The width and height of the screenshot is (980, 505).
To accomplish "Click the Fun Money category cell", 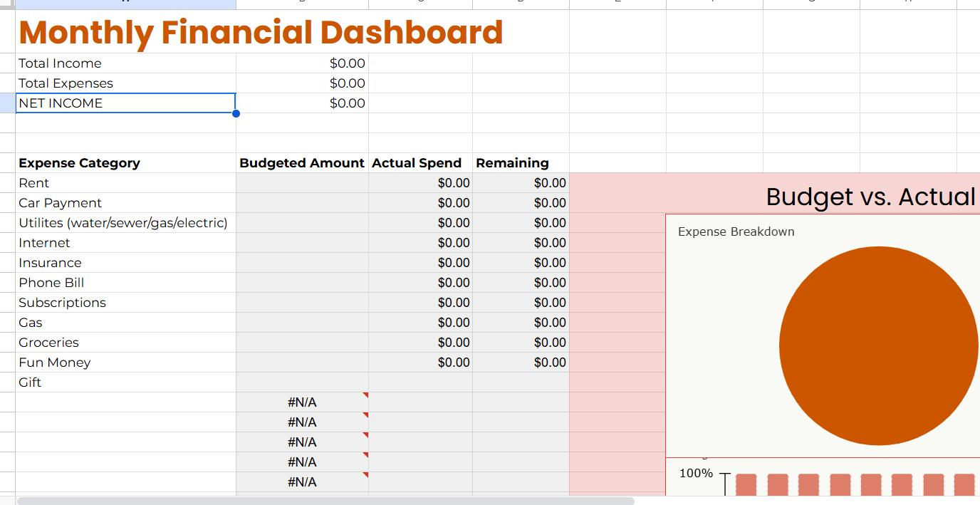I will coord(125,363).
